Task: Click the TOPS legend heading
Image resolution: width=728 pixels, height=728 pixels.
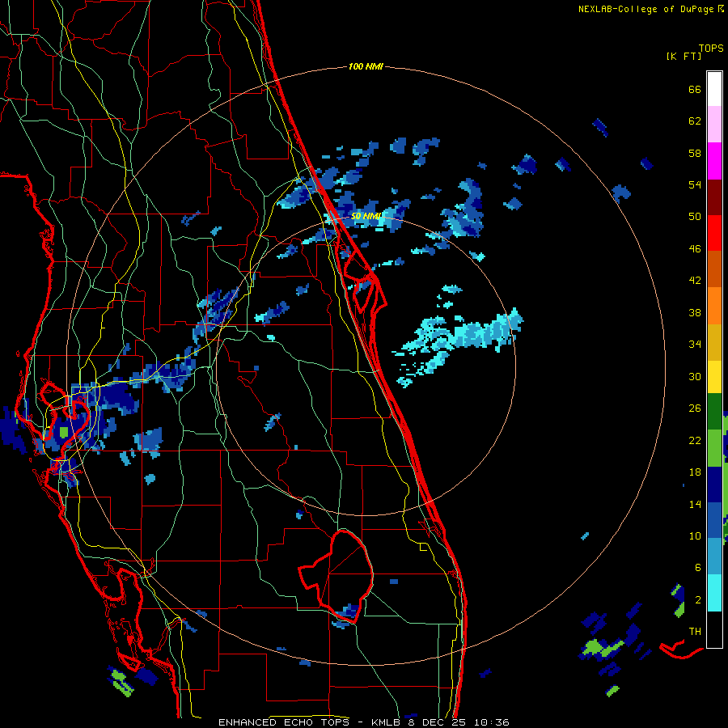Action: coord(711,48)
